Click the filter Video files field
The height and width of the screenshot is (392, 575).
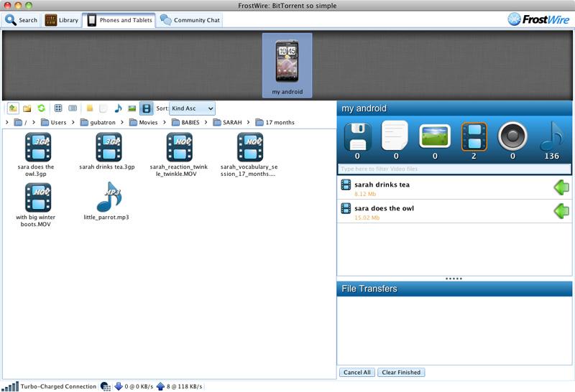point(454,169)
